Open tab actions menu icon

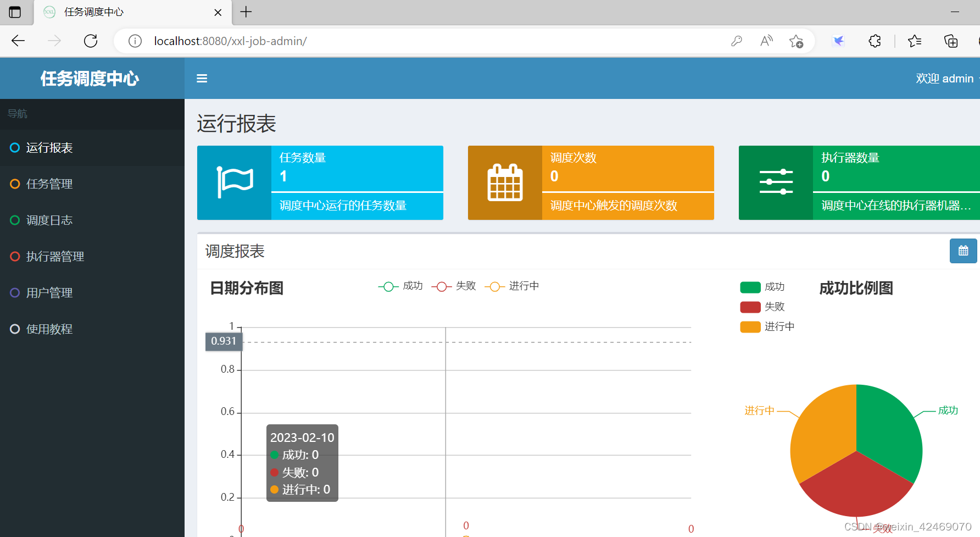point(15,12)
